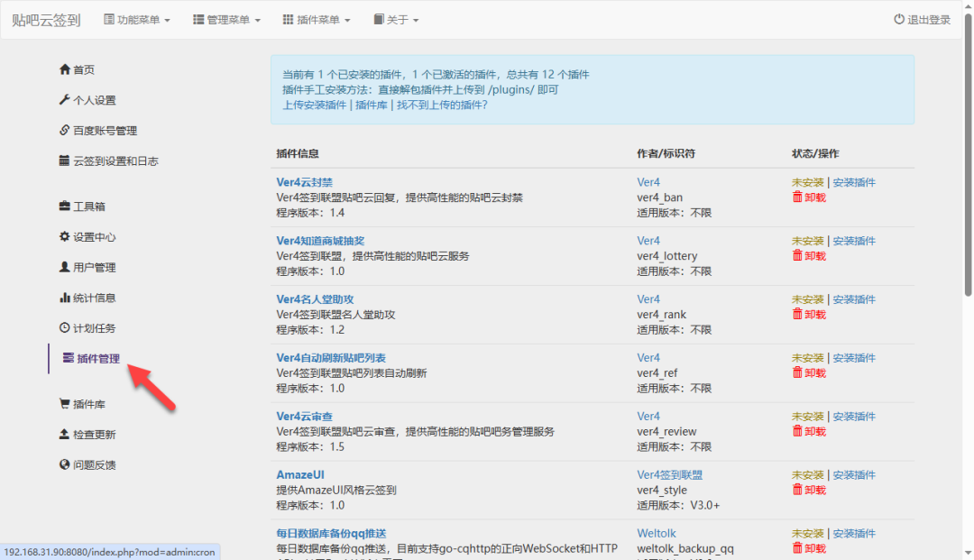
Task: Open the 管理菜单 dropdown
Action: click(x=226, y=20)
